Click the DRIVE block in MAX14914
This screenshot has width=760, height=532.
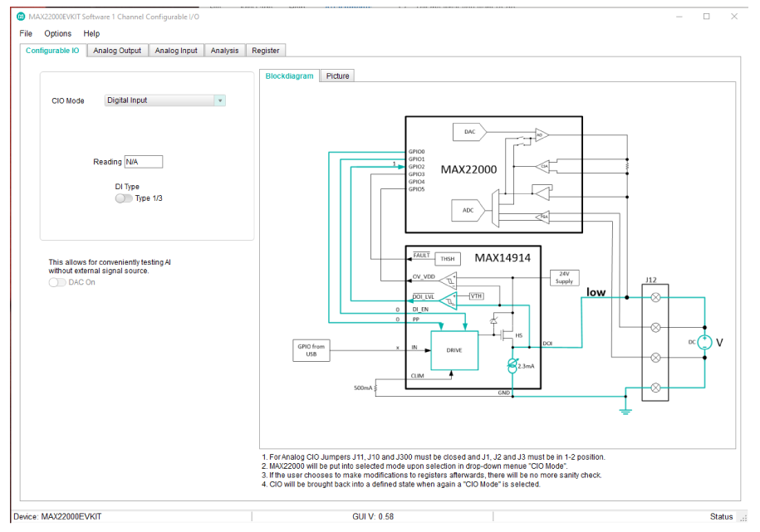(454, 350)
